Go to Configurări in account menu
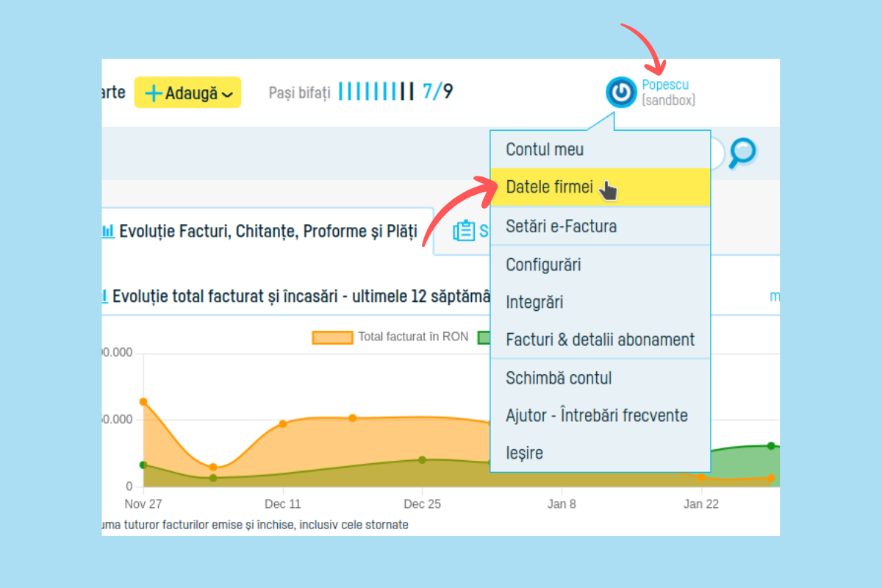 pos(543,265)
